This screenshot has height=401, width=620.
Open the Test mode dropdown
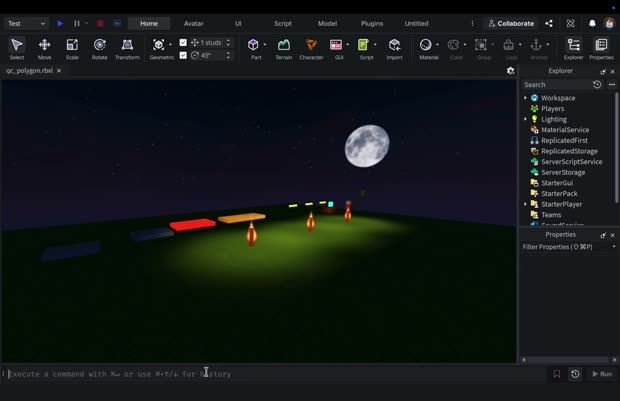(26, 23)
